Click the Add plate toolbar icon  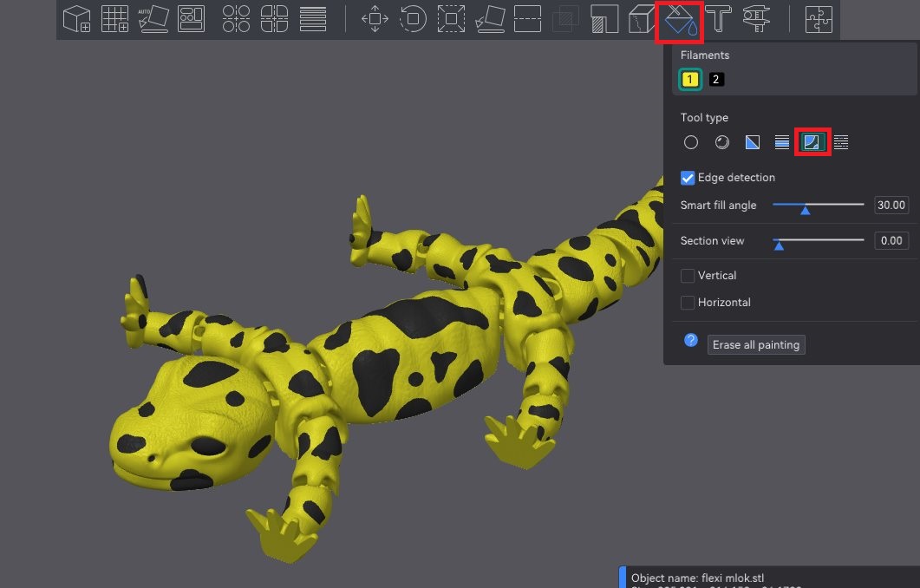coord(115,18)
